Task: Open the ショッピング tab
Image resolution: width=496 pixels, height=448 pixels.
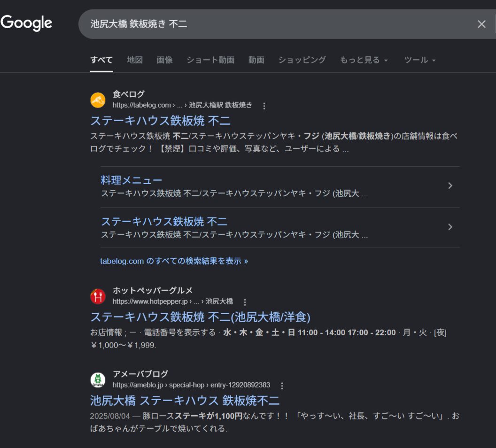Action: tap(302, 60)
